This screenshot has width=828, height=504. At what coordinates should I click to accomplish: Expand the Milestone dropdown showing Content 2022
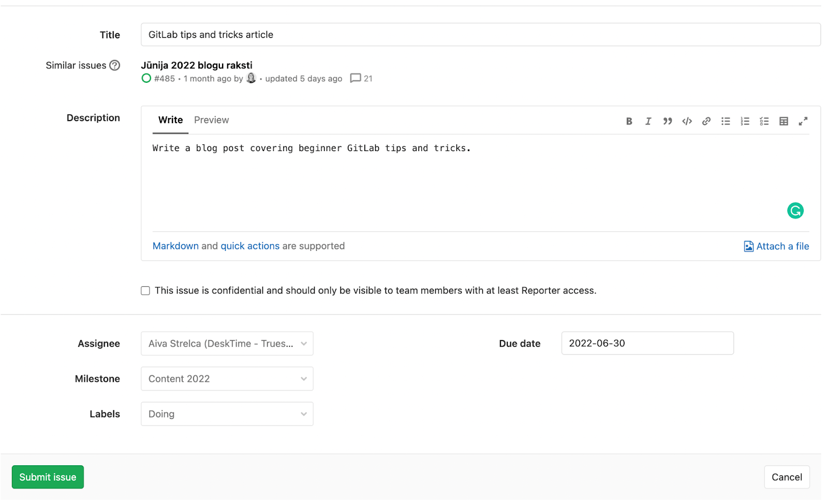tap(227, 379)
